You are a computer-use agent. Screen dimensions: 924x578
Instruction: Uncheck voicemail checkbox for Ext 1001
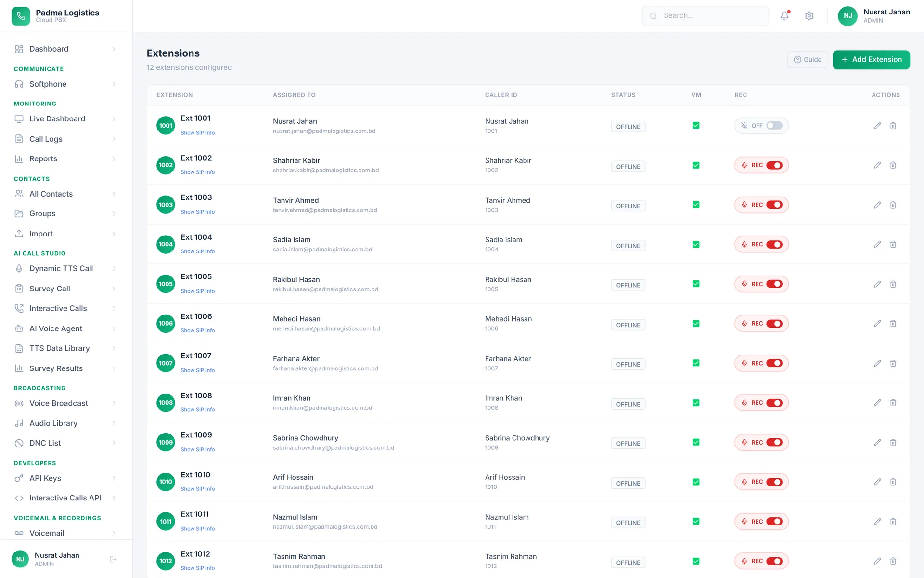(696, 126)
